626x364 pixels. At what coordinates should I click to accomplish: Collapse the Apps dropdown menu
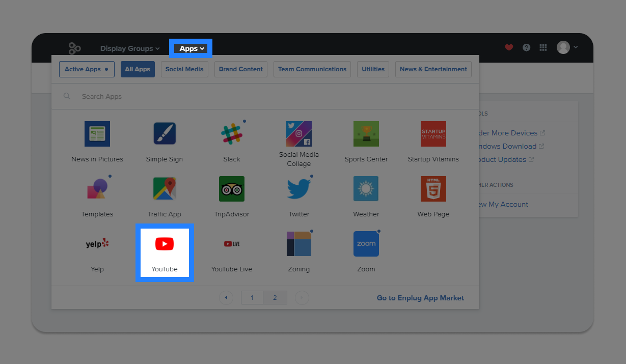(x=191, y=48)
